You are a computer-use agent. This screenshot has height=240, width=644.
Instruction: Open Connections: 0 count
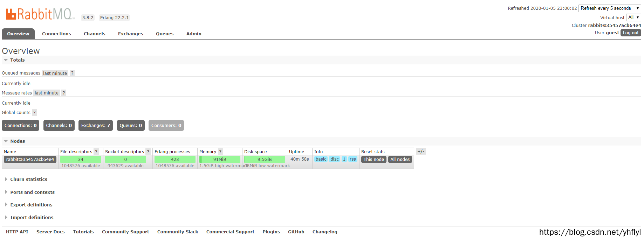tap(20, 125)
